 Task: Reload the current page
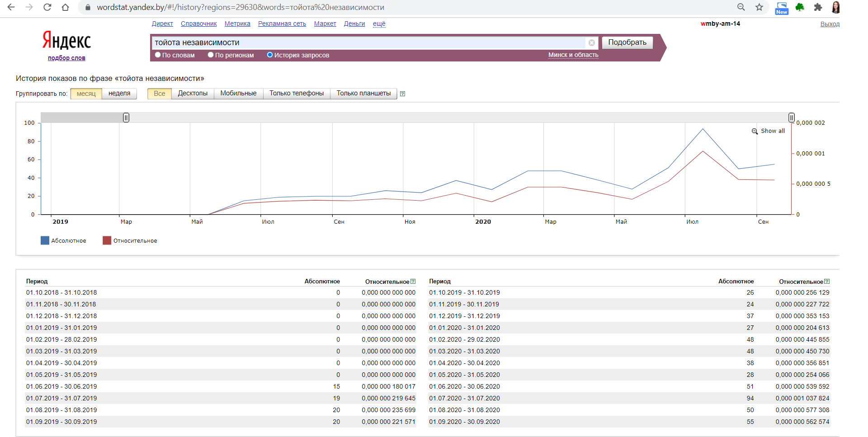(x=47, y=7)
